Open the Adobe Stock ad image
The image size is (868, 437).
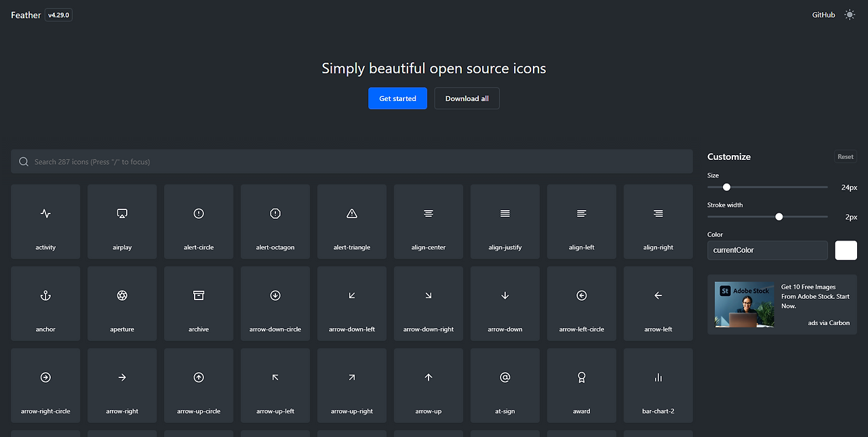745,305
